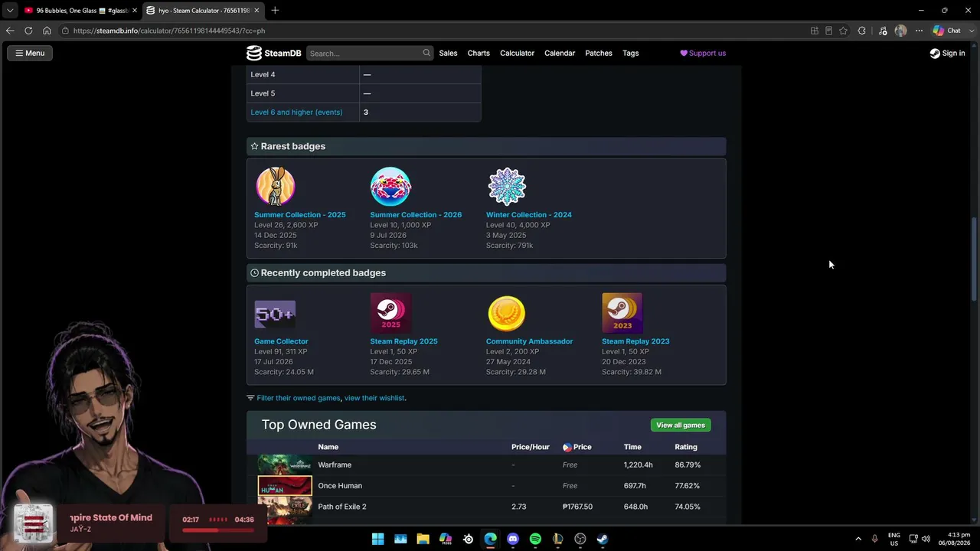
Task: Click the page vertical scrollbar thumb
Action: tap(974, 258)
